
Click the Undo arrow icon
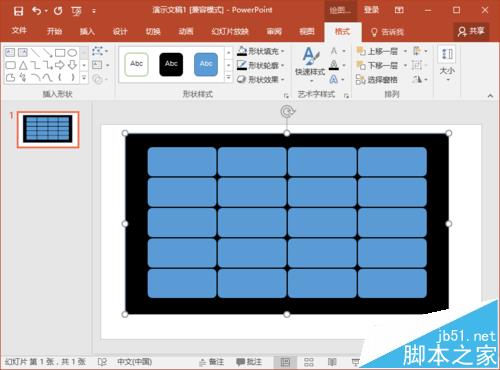[x=36, y=11]
